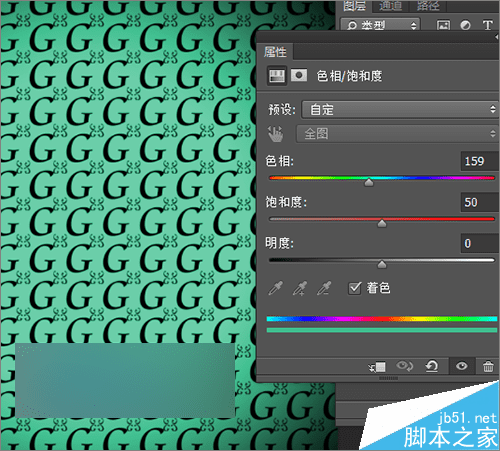Select the layer mask icon in Properties
This screenshot has width=500, height=451.
[299, 76]
